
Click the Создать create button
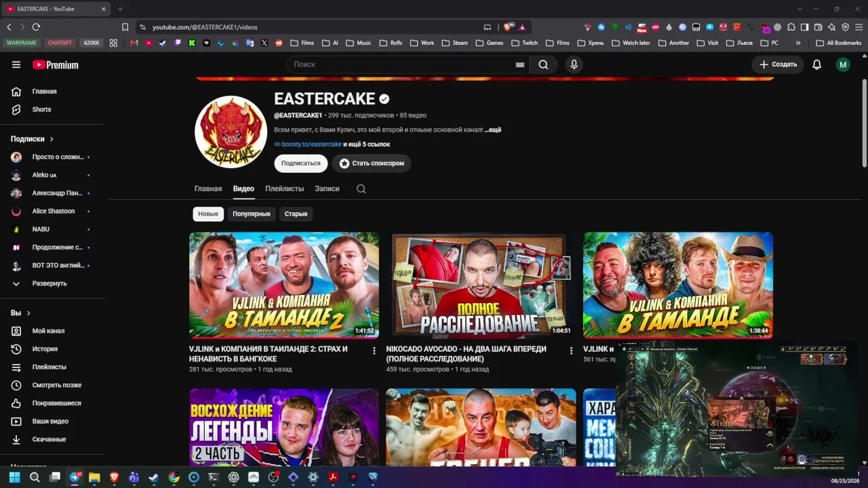[778, 64]
